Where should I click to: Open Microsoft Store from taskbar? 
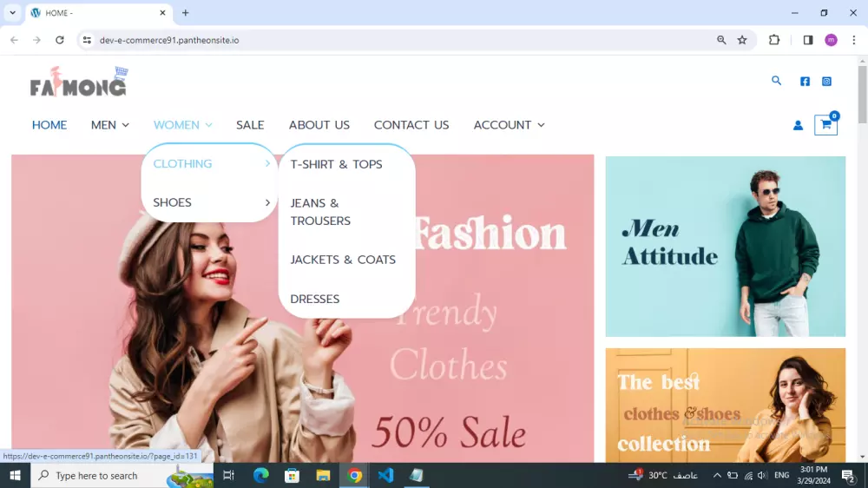(292, 475)
